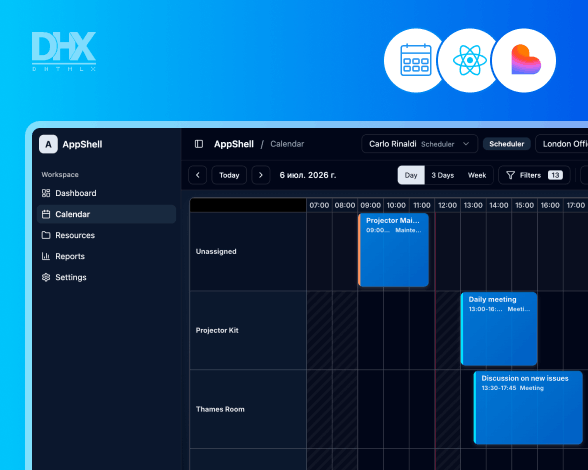
Task: Click the Calendar breadcrumb
Action: tap(287, 144)
